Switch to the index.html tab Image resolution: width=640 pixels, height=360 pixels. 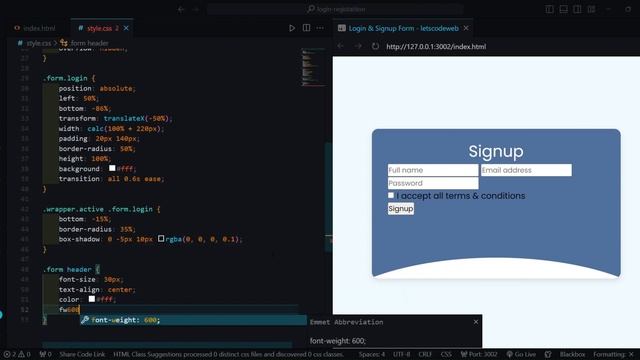pos(35,28)
